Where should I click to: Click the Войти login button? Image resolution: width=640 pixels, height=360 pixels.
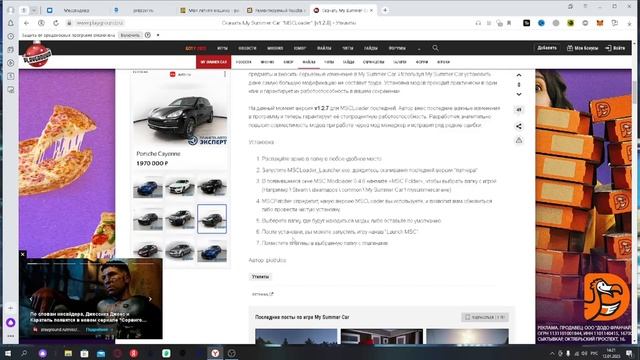pos(616,48)
